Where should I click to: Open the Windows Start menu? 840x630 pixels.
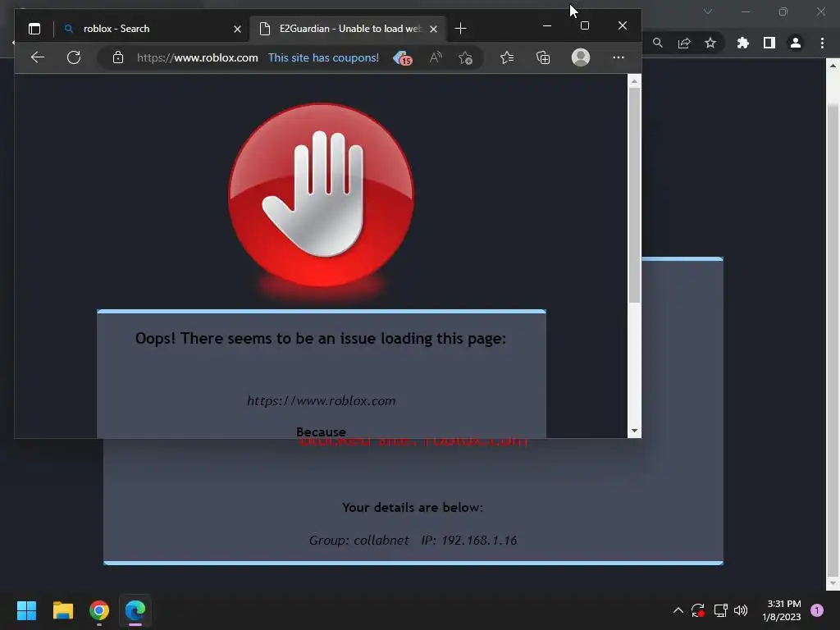(26, 610)
